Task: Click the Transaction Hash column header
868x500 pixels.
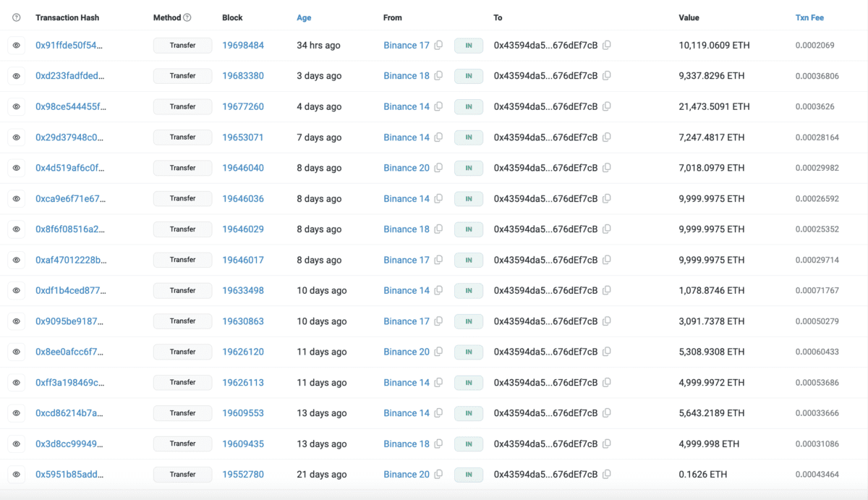Action: [67, 17]
